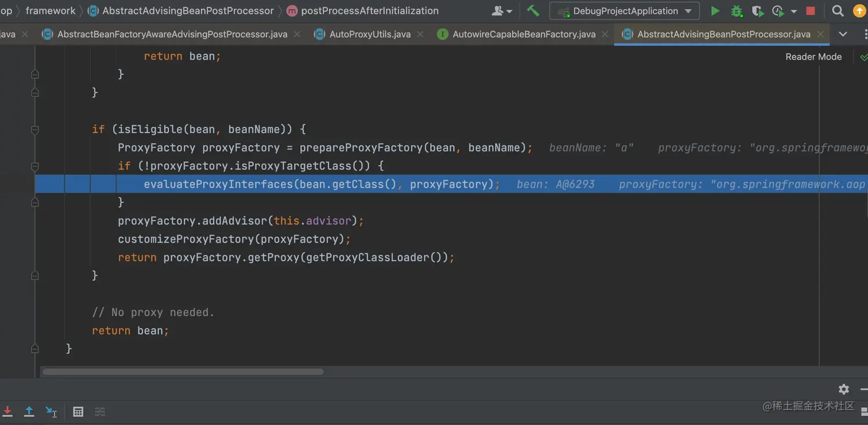The image size is (868, 425).
Task: Click the '// No proxy needed.' comment
Action: (153, 313)
